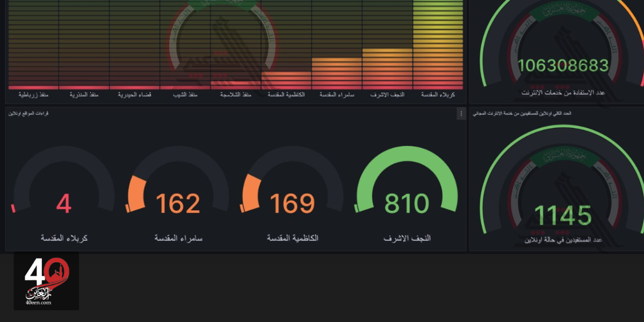This screenshot has height=322, width=644.
Task: Click the سامراء المقدسة bar in top chart
Action: pos(337,74)
